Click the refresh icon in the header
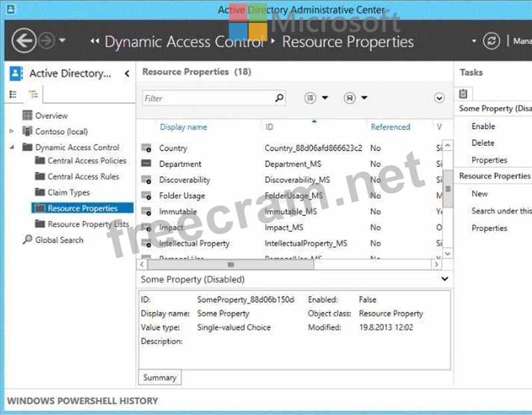Screen dimensions: 532x415 [x=491, y=41]
